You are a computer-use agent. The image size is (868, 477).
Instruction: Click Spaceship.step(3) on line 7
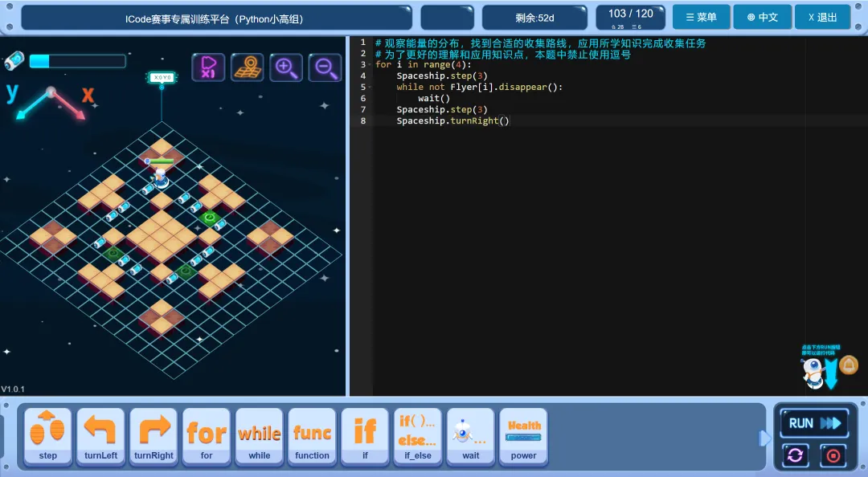pyautogui.click(x=442, y=109)
